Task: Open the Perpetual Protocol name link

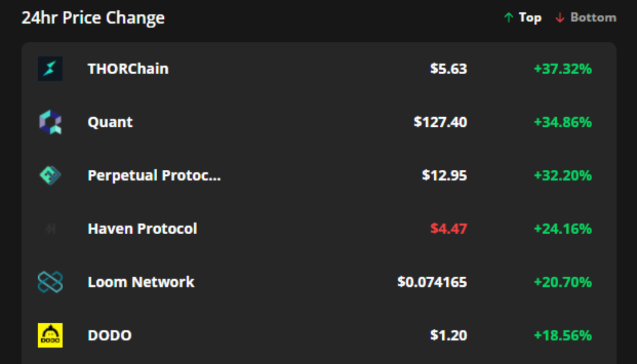Action: (154, 175)
